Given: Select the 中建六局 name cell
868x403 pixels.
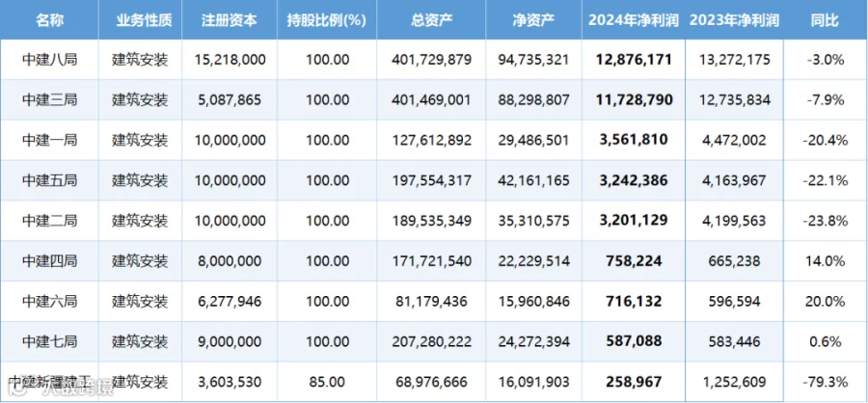Looking at the screenshot, I should pos(49,301).
